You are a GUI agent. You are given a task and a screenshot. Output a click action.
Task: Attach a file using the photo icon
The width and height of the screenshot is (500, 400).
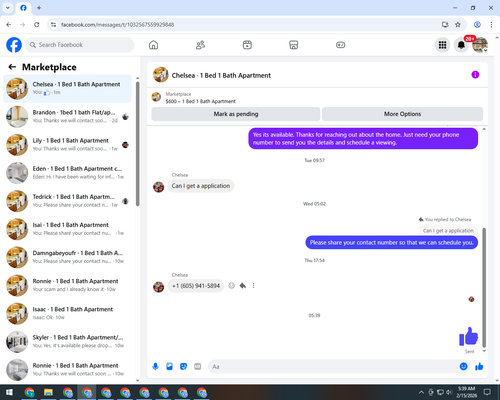[169, 367]
